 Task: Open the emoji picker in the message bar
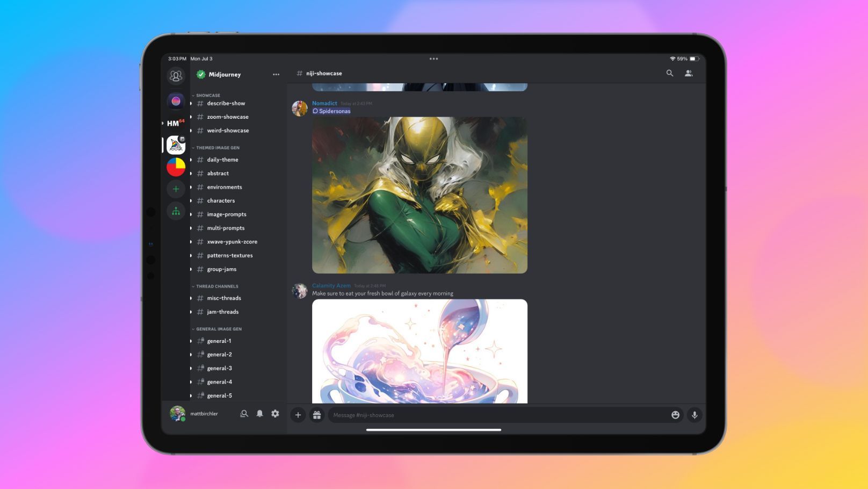(x=675, y=415)
